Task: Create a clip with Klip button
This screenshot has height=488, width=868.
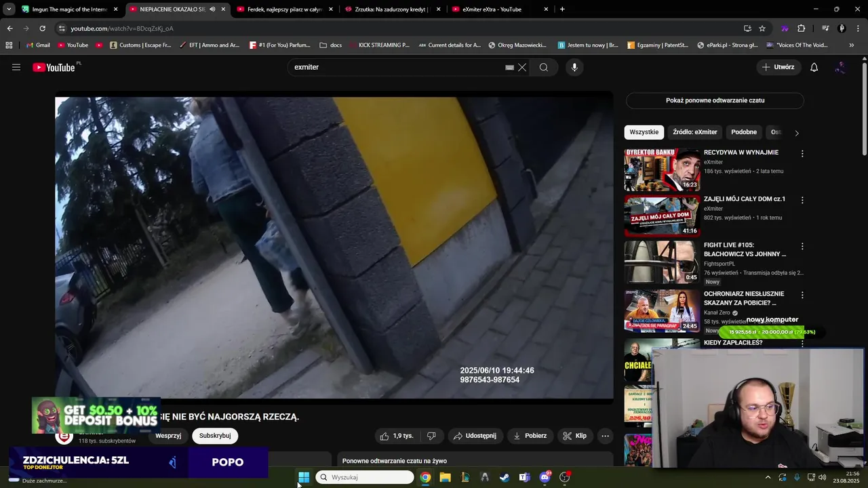Action: click(574, 436)
